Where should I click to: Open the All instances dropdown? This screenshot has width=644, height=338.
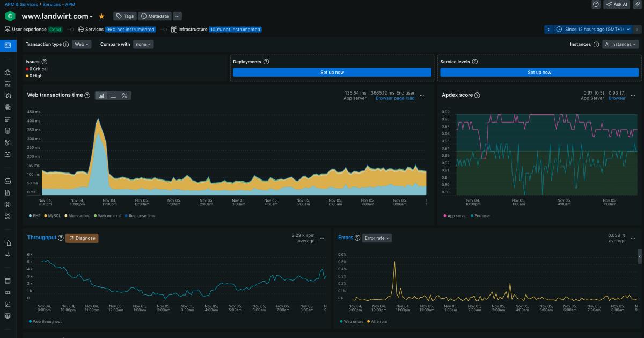[620, 45]
